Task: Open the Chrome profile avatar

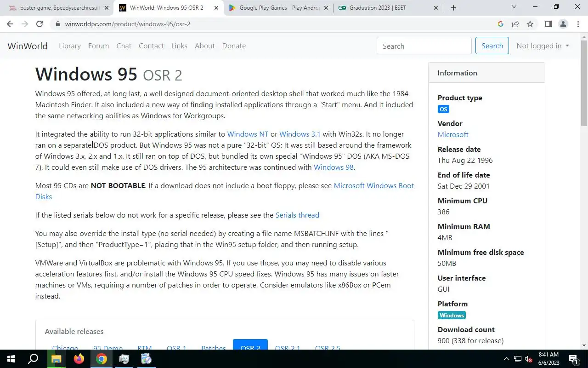Action: pyautogui.click(x=563, y=24)
